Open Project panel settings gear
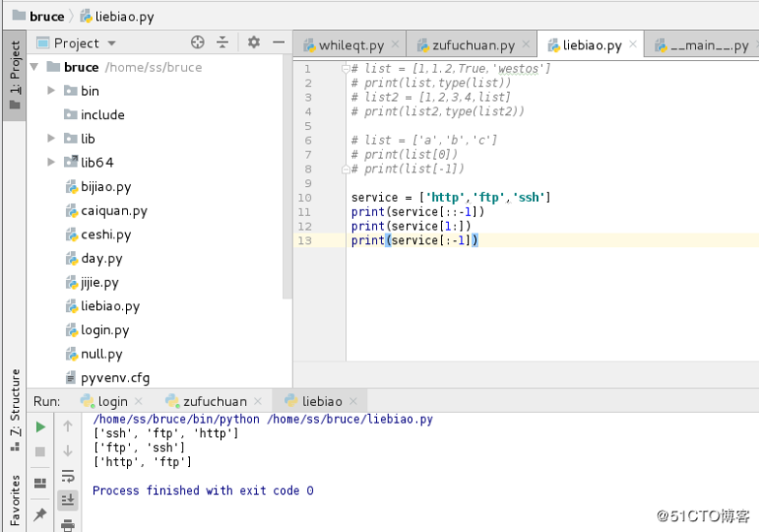 click(x=254, y=43)
